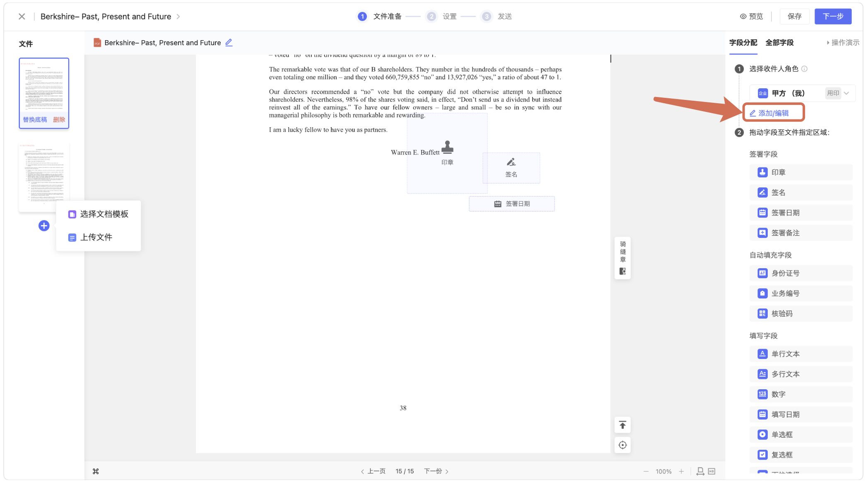
Task: Click the zoom in plus control
Action: pyautogui.click(x=681, y=472)
